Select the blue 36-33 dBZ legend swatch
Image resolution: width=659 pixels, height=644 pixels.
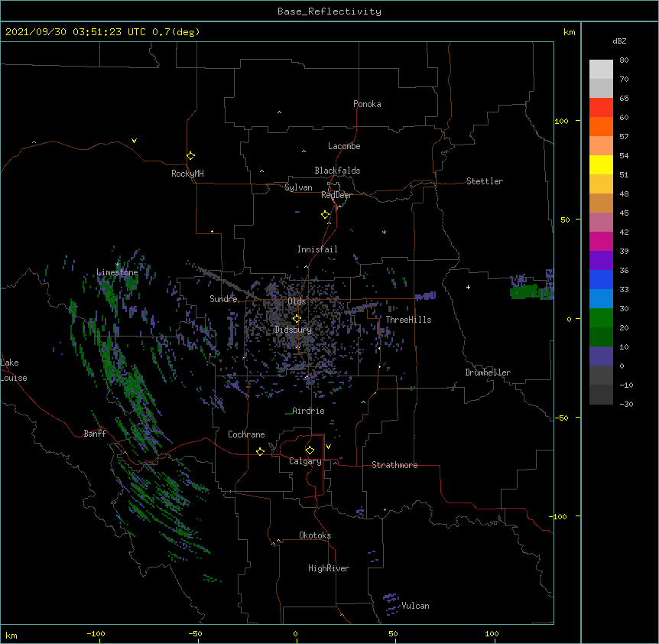(x=601, y=279)
